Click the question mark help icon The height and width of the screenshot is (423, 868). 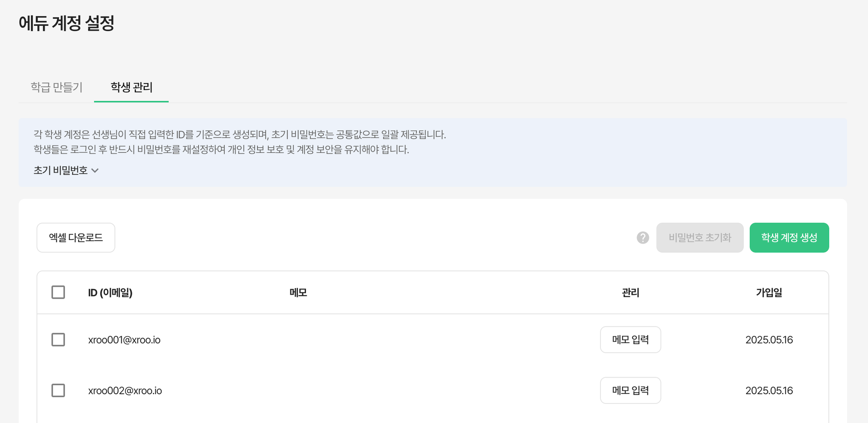tap(643, 238)
